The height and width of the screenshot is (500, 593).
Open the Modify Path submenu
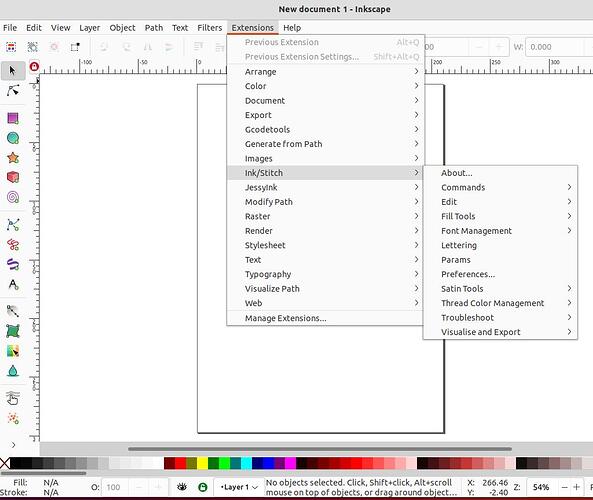(x=326, y=202)
